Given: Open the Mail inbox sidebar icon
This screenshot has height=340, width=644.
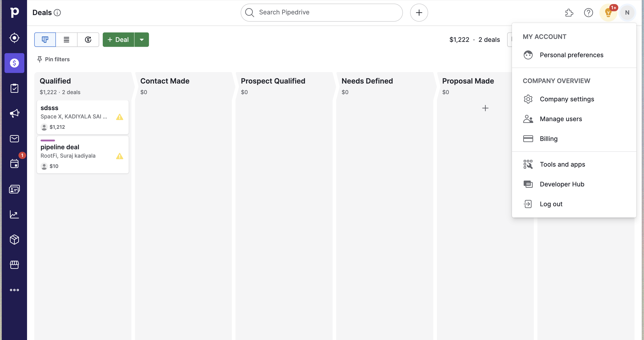Looking at the screenshot, I should 14,139.
